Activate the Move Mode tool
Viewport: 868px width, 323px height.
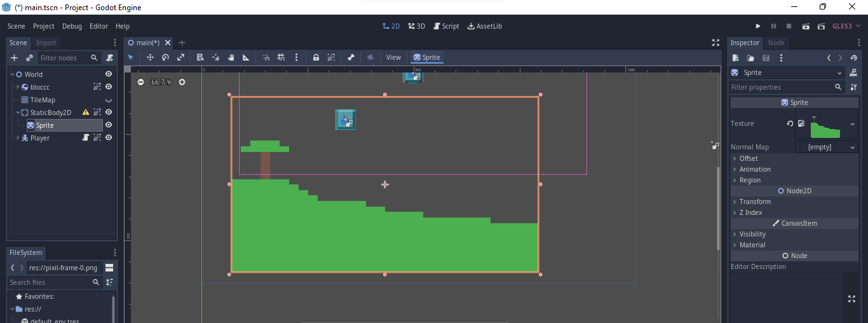pos(150,57)
